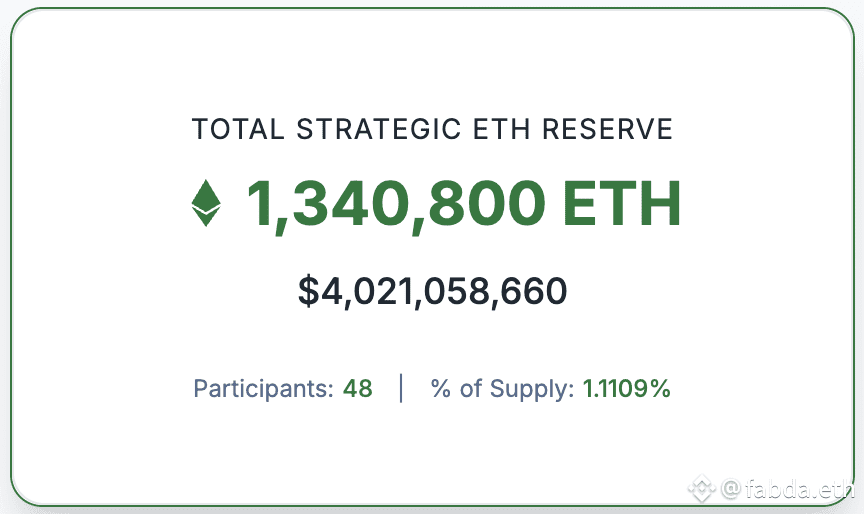Click the 'Participants:' label

(263, 389)
